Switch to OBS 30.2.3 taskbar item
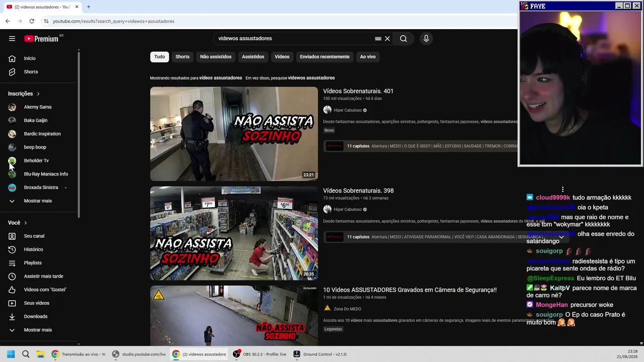 click(x=260, y=354)
